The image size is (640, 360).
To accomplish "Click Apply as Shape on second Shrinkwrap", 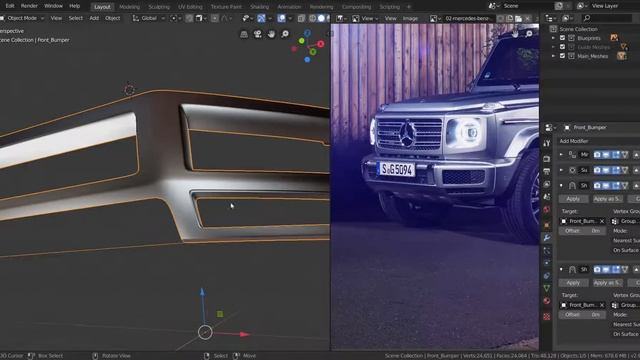I will click(607, 282).
